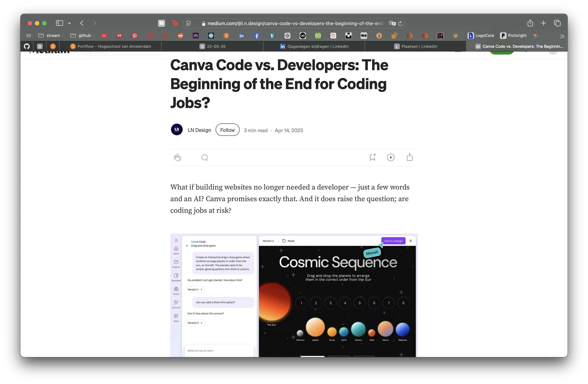The height and width of the screenshot is (384, 588).
Task: Open the Google Photos pinwheel bookmark
Action: coord(536,36)
